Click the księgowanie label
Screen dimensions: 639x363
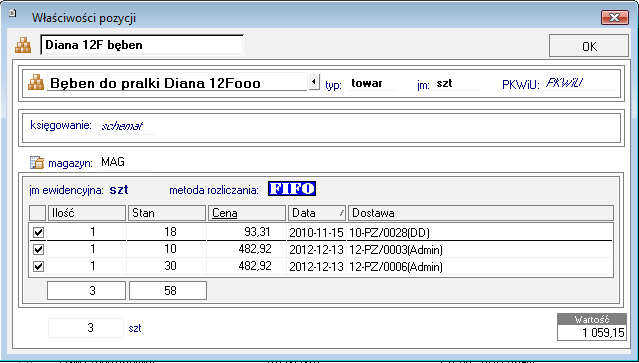coord(61,125)
